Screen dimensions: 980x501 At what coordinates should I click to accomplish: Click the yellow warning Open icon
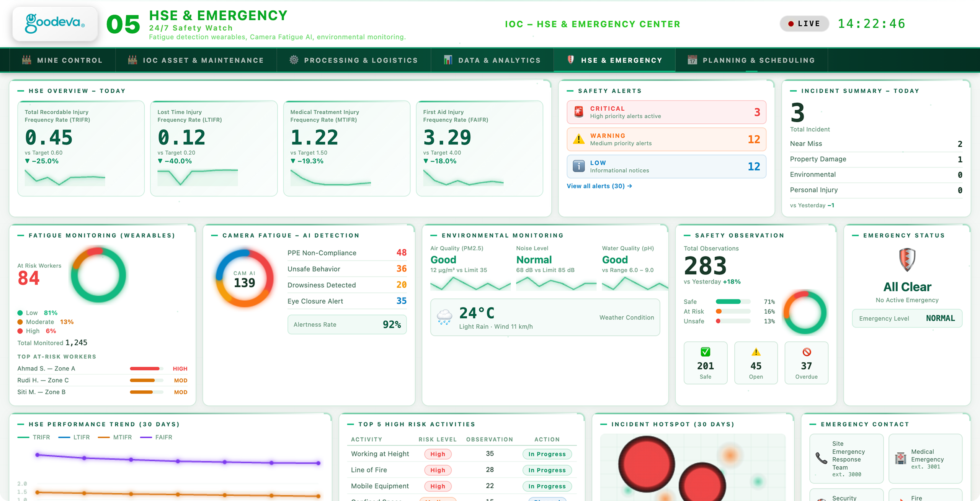(x=756, y=352)
